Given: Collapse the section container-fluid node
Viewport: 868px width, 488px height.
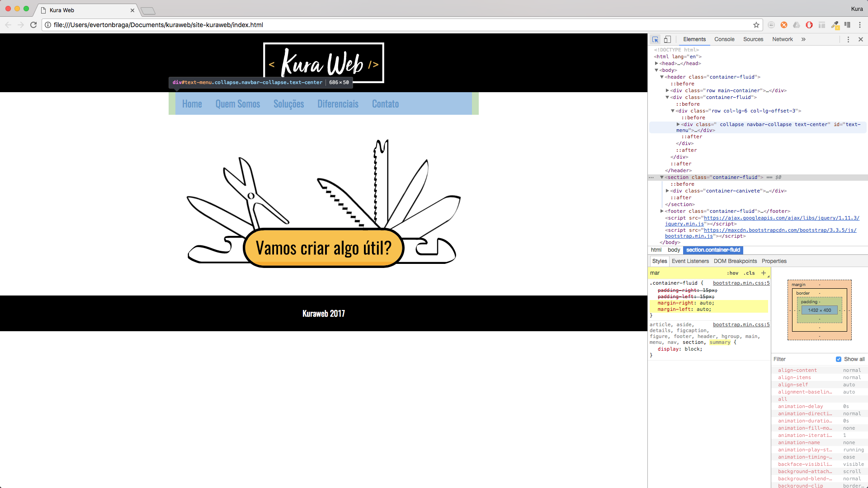Looking at the screenshot, I should tap(662, 178).
